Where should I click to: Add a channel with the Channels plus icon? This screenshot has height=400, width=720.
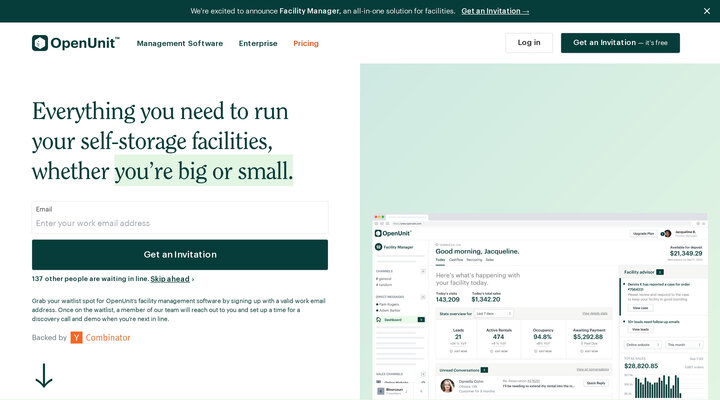click(423, 271)
